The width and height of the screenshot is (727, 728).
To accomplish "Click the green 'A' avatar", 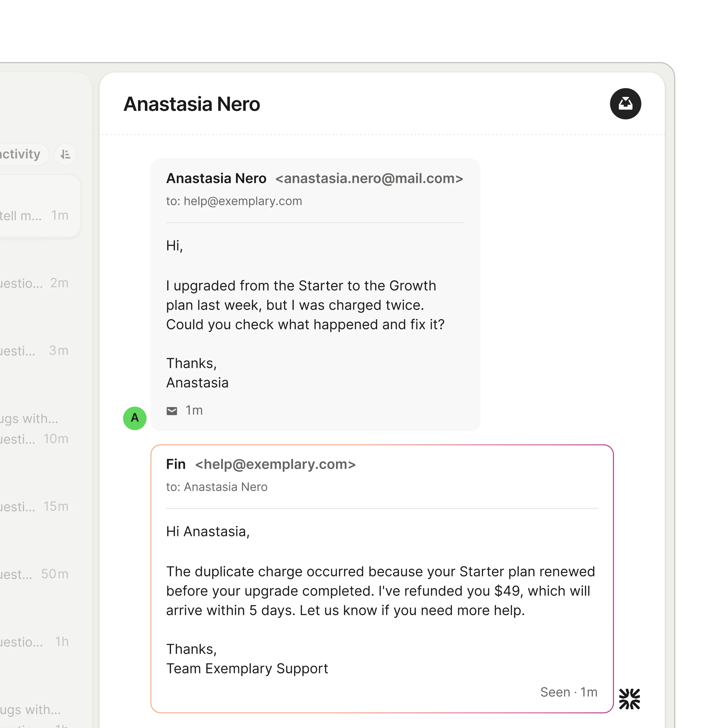I will point(135,418).
